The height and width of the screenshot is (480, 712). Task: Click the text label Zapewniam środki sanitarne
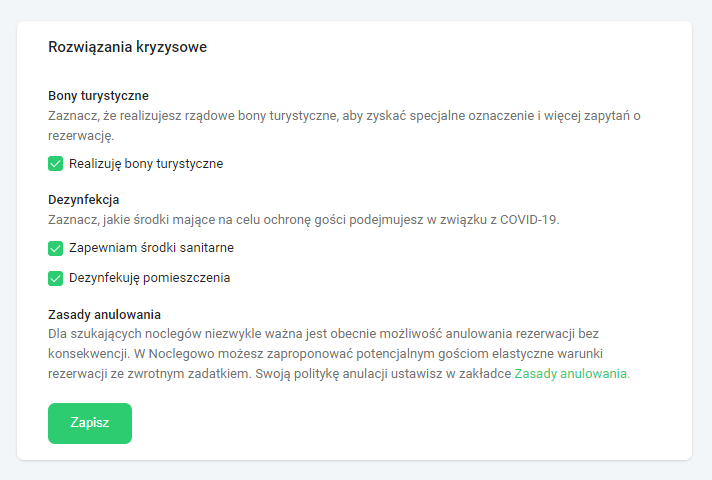[x=151, y=248]
